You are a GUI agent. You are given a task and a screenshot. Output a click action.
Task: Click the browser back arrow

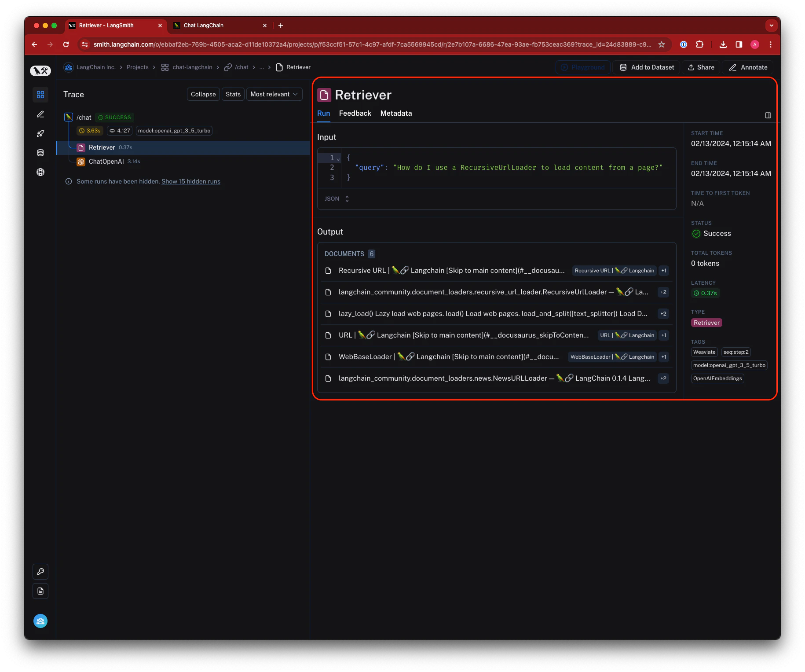pos(34,44)
